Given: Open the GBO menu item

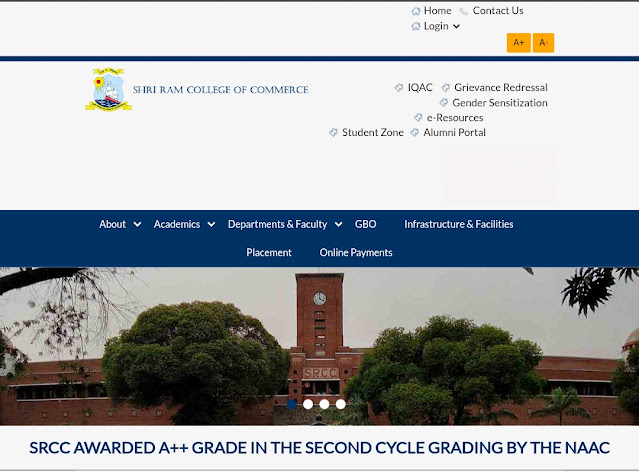Looking at the screenshot, I should pos(366,224).
